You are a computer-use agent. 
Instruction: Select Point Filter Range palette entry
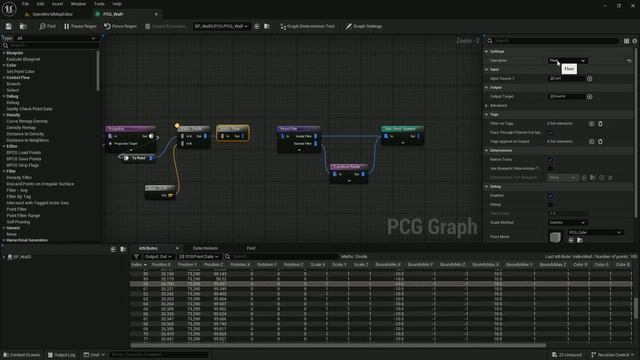coord(23,215)
